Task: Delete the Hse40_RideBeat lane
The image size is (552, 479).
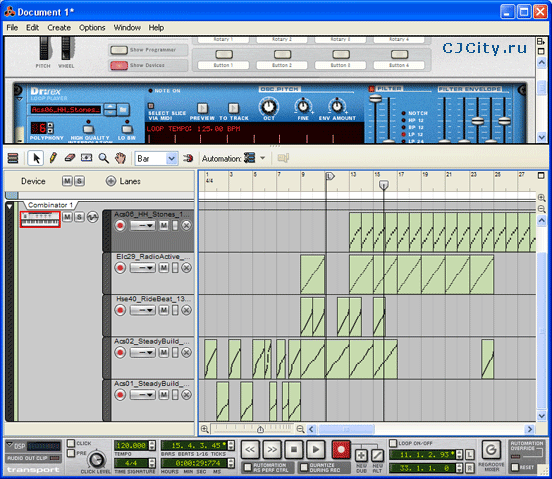Action: (x=187, y=310)
